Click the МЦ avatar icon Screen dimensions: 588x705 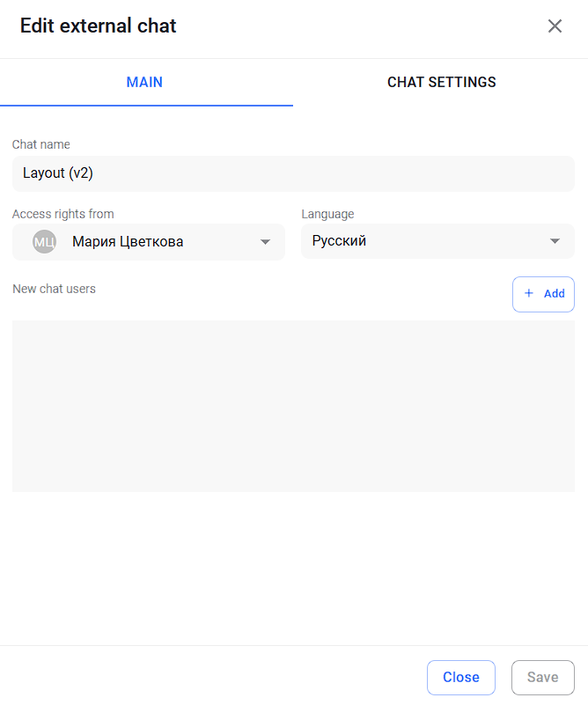45,242
